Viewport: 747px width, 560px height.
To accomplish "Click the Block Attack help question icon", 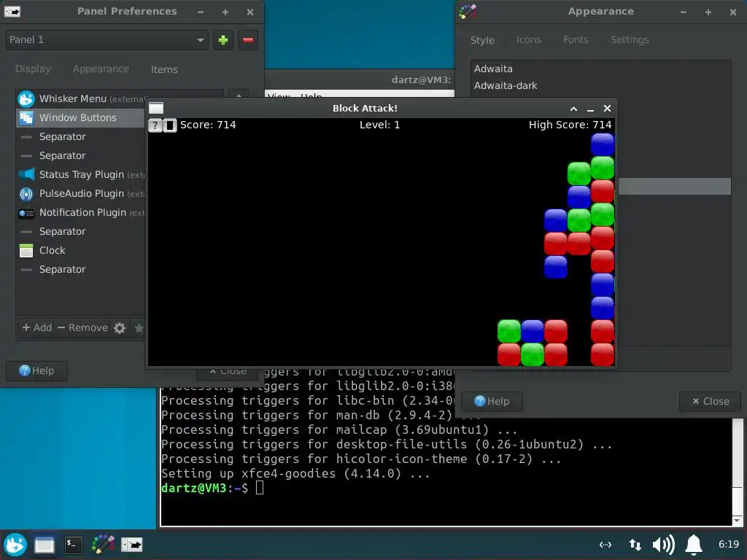I will tap(155, 125).
